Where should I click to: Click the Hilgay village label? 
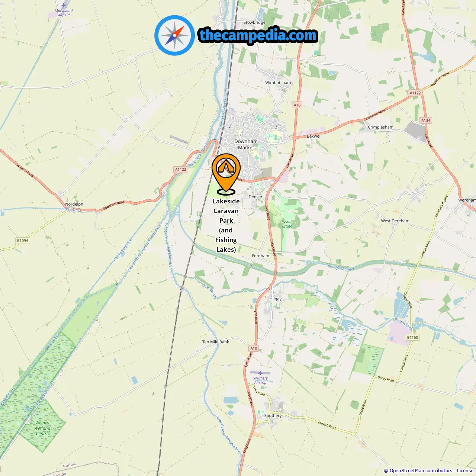click(276, 299)
